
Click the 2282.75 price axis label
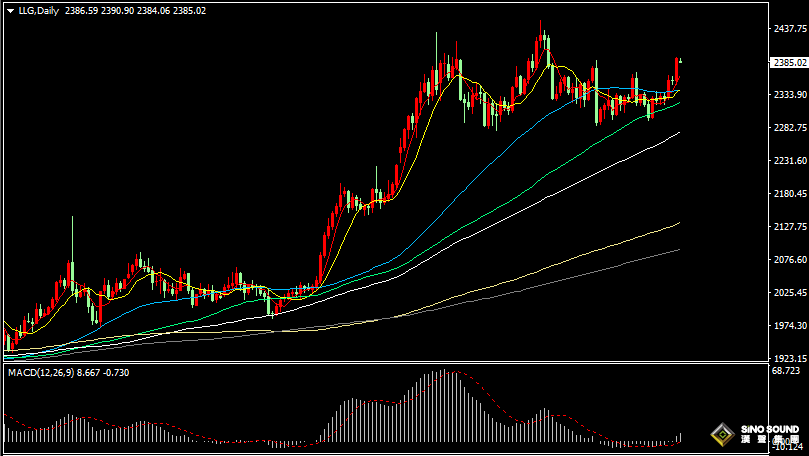point(789,128)
